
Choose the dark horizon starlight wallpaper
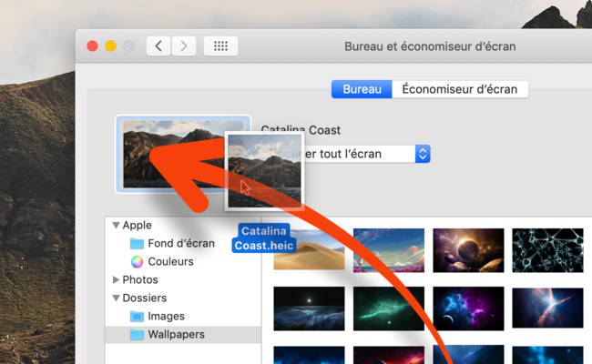[x=309, y=308]
